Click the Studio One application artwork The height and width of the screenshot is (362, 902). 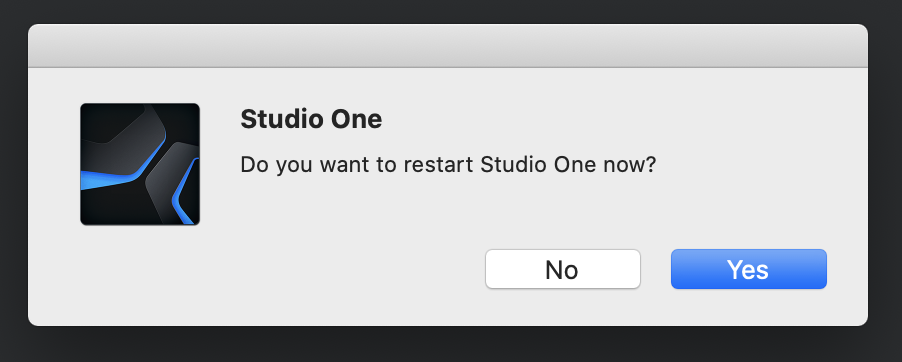tap(140, 164)
